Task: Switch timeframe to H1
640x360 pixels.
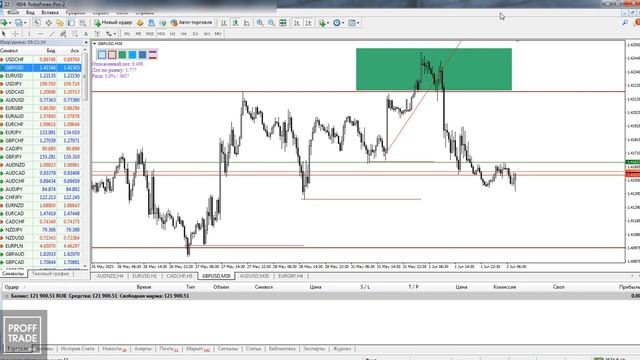Action: tap(172, 33)
